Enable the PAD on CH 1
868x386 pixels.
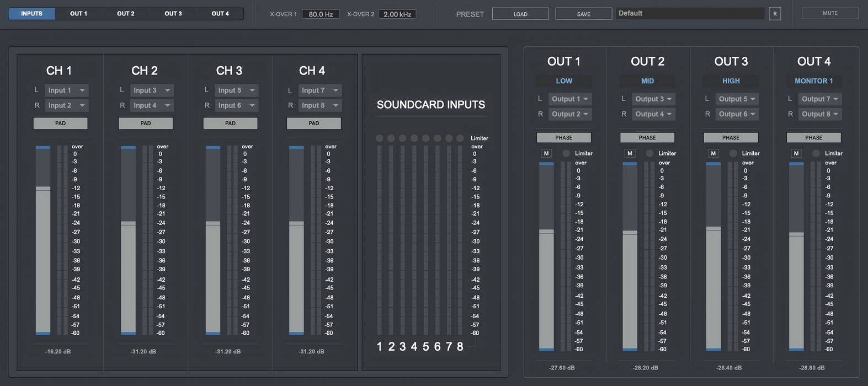point(60,124)
